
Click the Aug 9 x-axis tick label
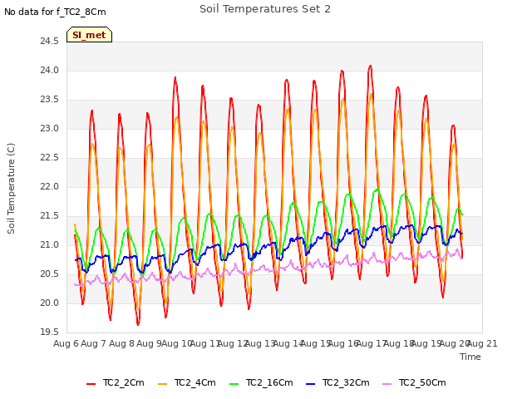(x=150, y=343)
